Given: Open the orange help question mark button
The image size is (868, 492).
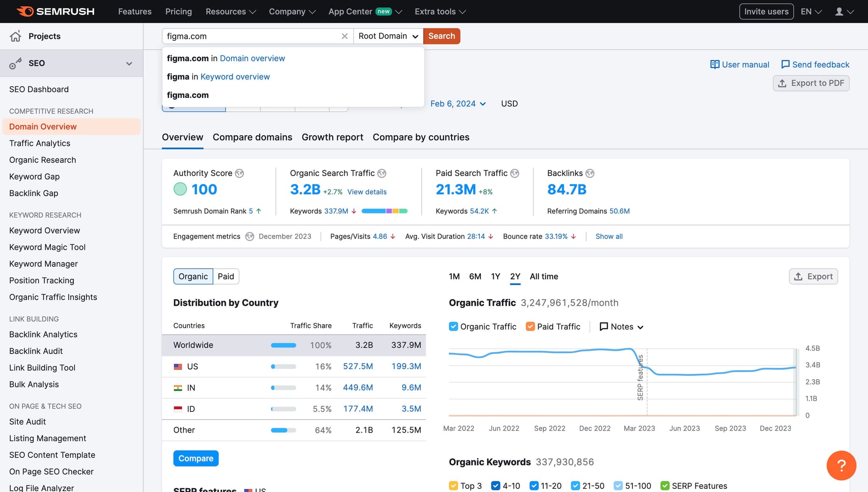Looking at the screenshot, I should (841, 465).
